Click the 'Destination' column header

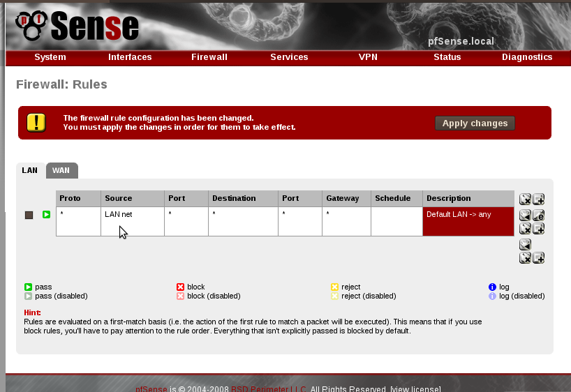click(243, 198)
